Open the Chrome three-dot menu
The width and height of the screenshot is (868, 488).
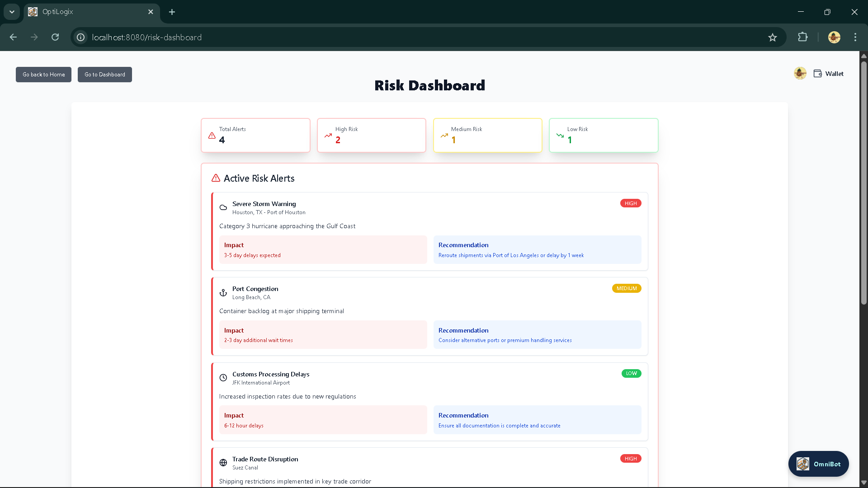point(855,37)
